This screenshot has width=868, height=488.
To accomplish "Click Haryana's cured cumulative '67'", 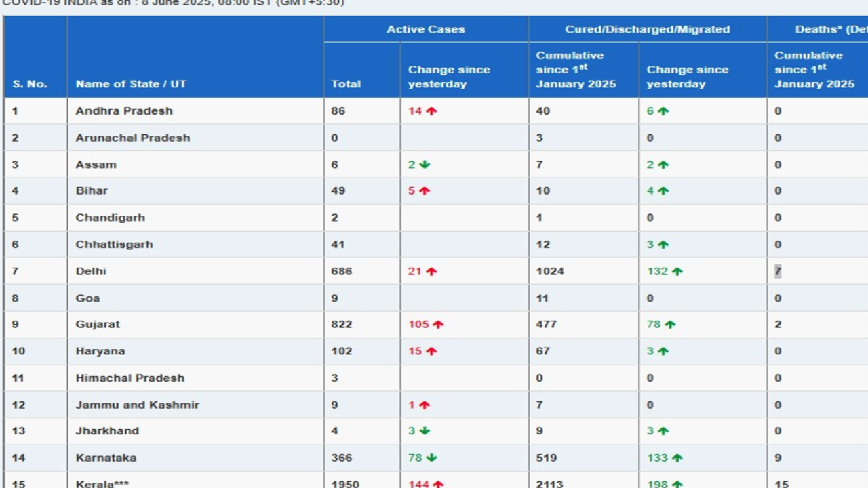I will point(542,352).
